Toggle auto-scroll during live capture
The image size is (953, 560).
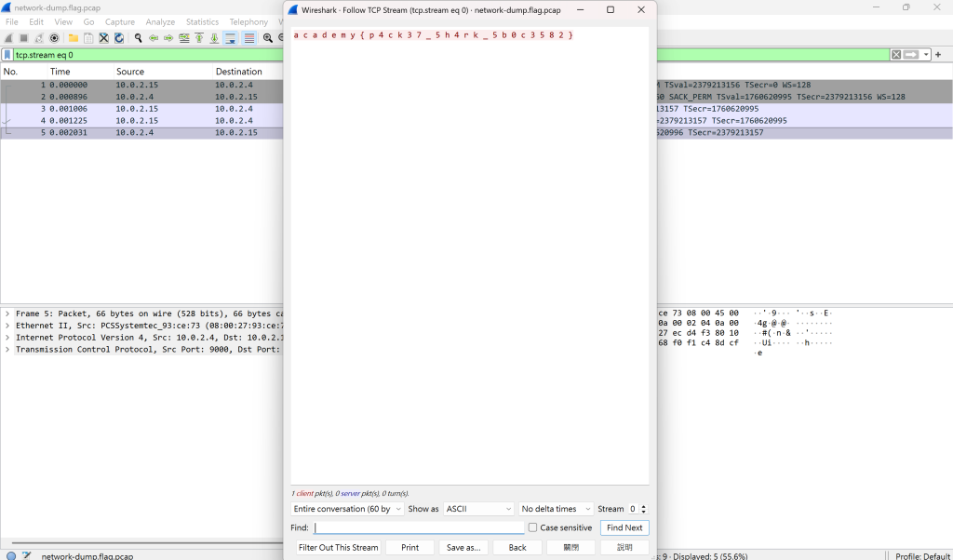[x=231, y=37]
